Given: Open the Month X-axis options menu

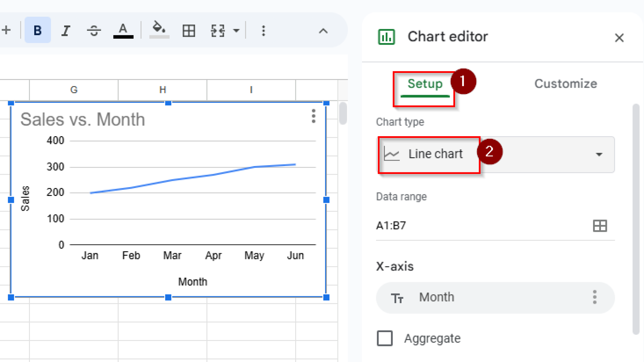Looking at the screenshot, I should [x=594, y=297].
